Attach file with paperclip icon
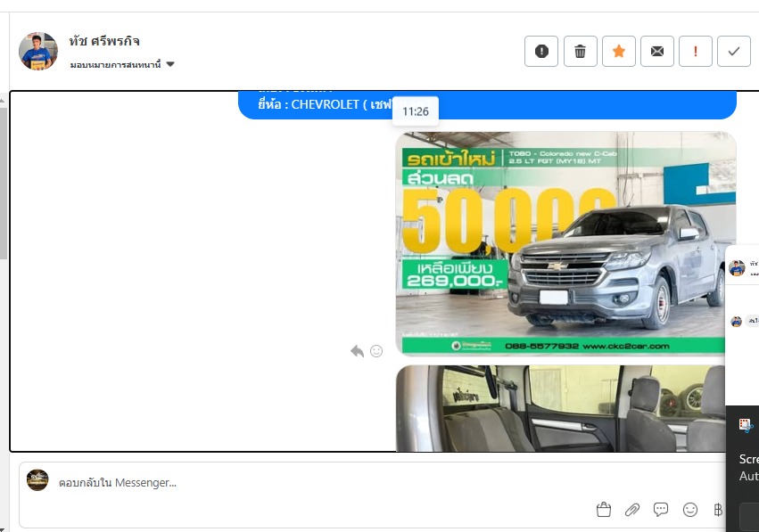The width and height of the screenshot is (759, 532). pos(632,510)
